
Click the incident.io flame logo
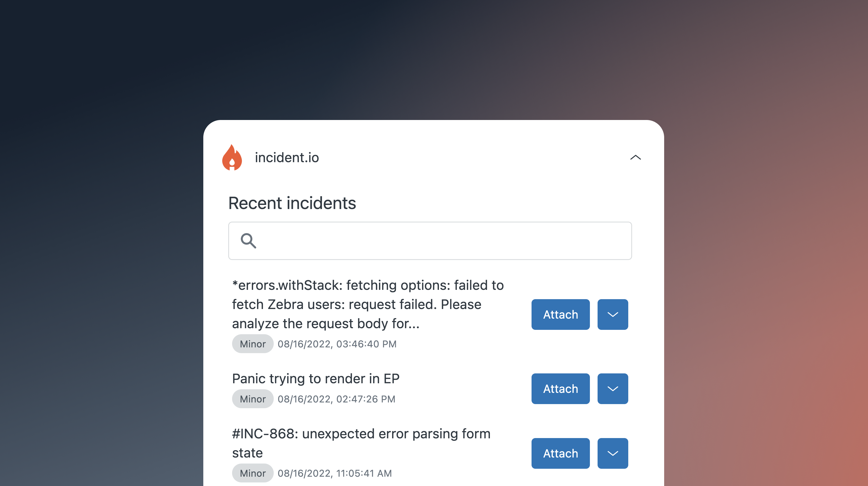point(232,158)
